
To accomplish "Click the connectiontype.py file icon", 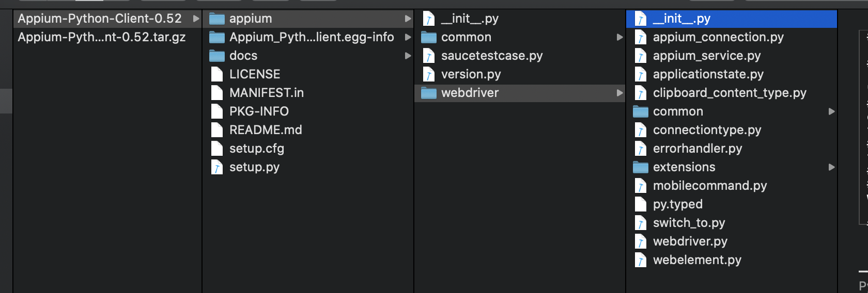I will (640, 130).
